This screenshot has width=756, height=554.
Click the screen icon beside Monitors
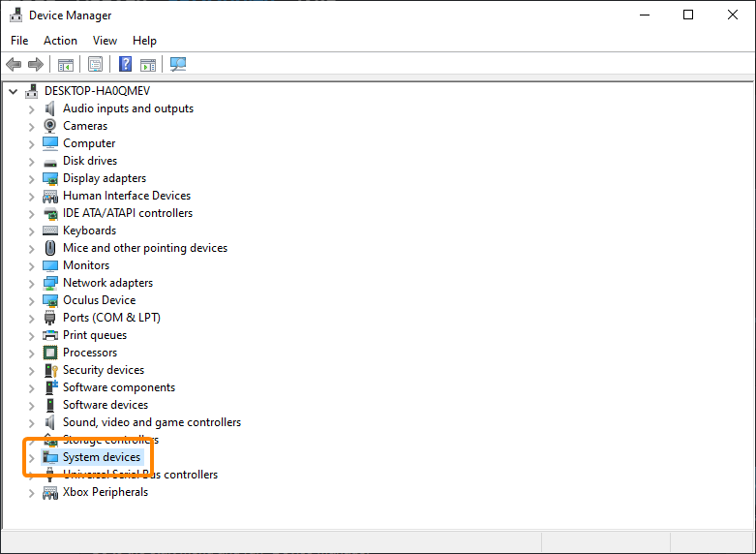click(50, 266)
